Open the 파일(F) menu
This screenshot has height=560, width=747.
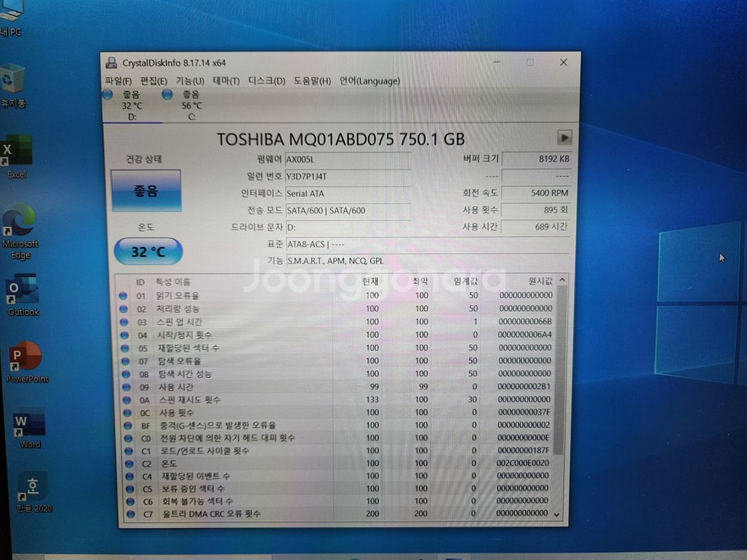pos(119,81)
